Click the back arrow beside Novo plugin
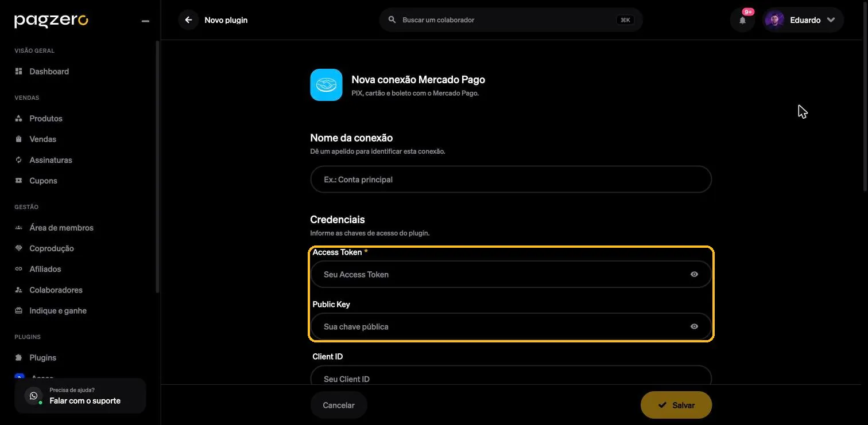Screen dimensions: 868x425 coord(188,20)
